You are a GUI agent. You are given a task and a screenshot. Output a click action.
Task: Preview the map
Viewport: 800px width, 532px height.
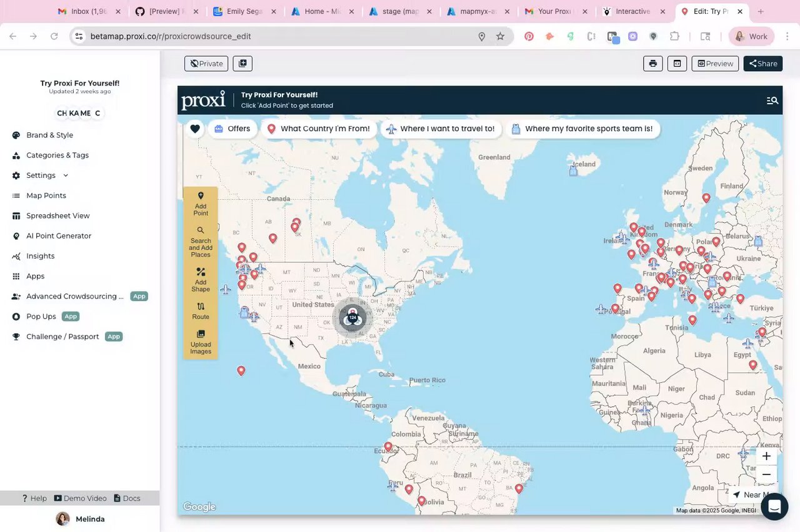click(x=716, y=63)
